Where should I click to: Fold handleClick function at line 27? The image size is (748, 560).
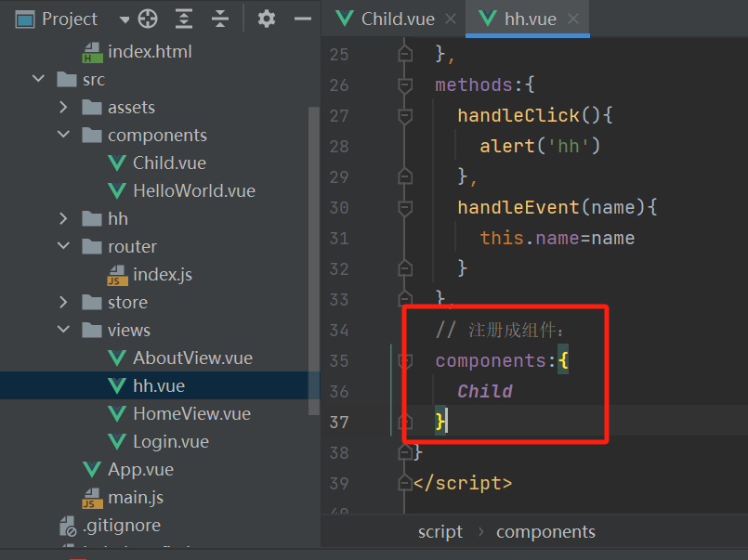tap(405, 116)
